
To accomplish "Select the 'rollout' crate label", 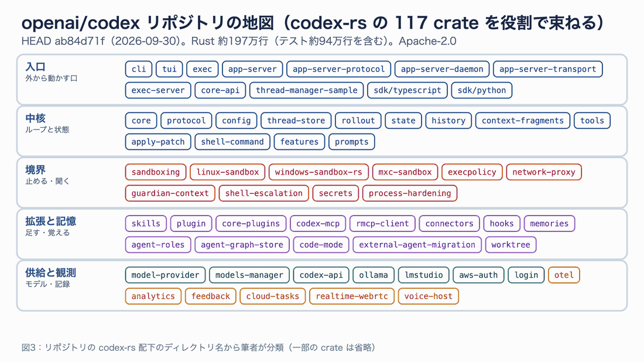I will pos(358,121).
